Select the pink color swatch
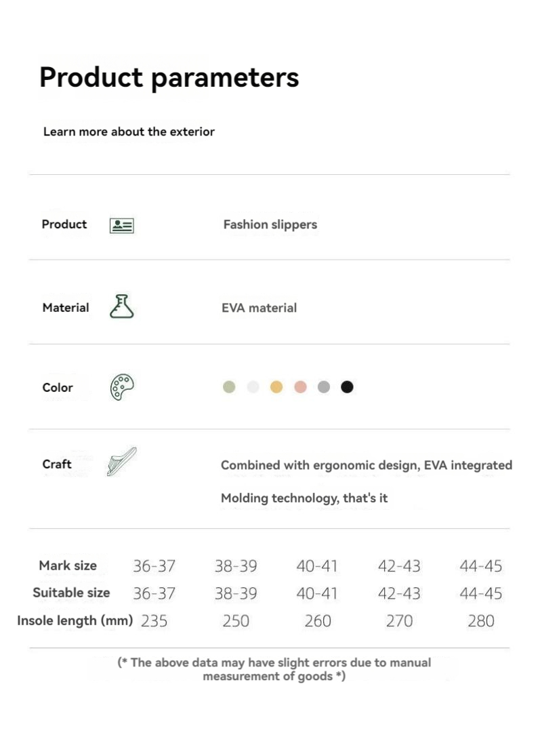 point(300,387)
